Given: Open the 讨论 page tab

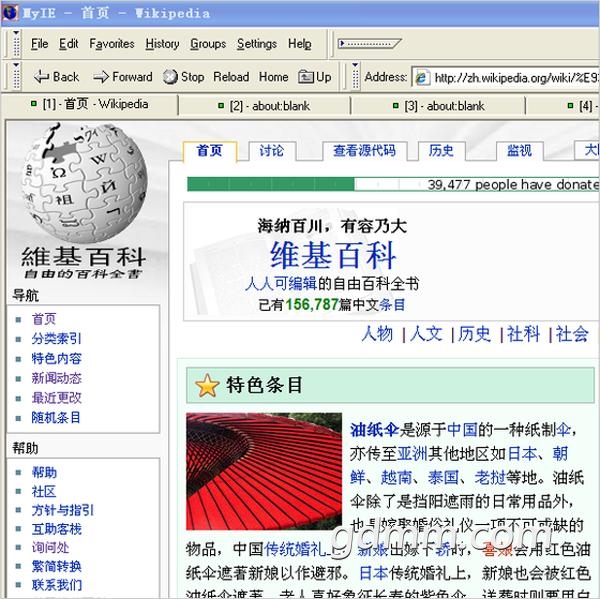Looking at the screenshot, I should coord(272,151).
